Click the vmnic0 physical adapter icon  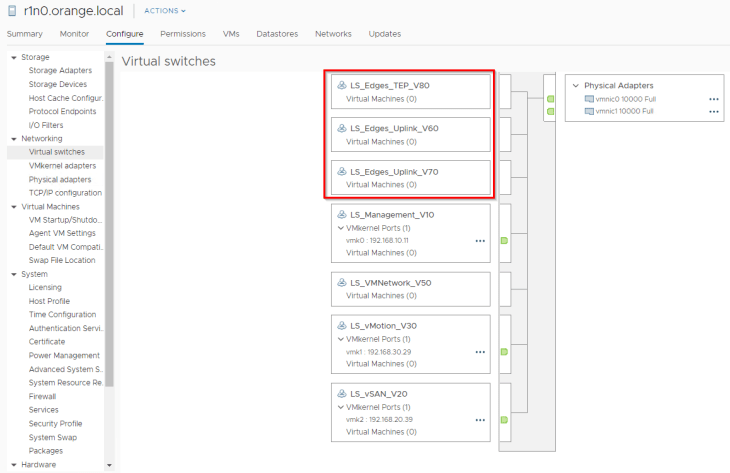[x=589, y=99]
